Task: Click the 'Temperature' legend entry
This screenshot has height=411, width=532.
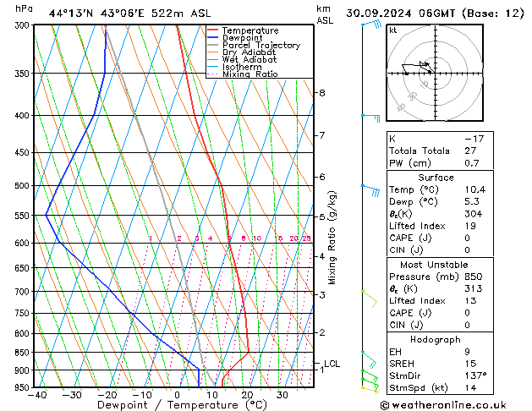Action: tap(250, 30)
